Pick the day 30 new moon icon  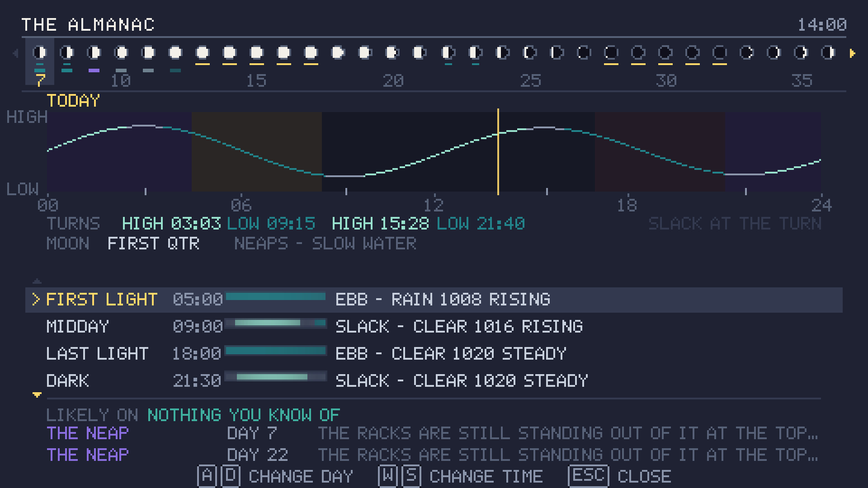(x=665, y=53)
